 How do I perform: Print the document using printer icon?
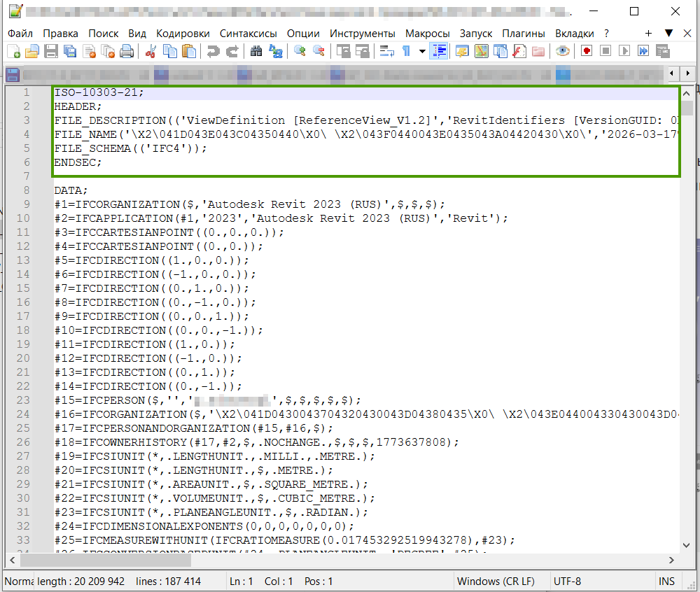(x=127, y=52)
